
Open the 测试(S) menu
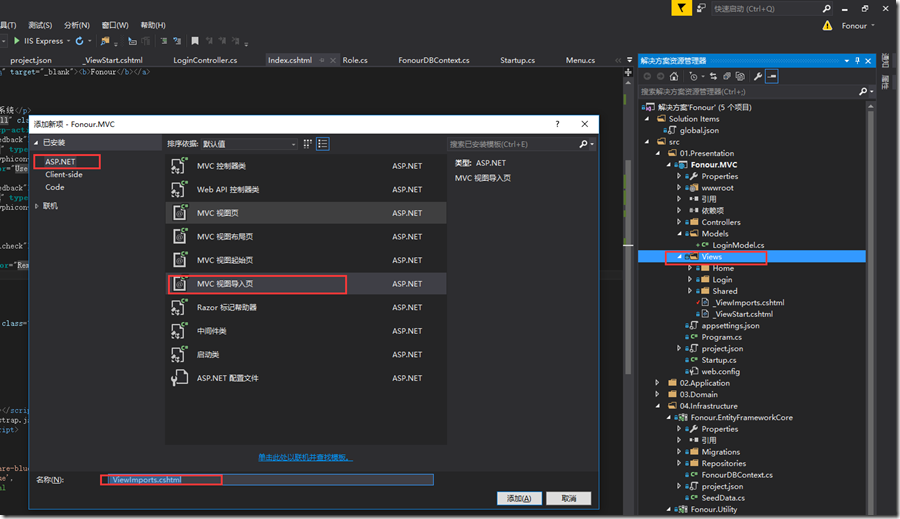[x=40, y=25]
